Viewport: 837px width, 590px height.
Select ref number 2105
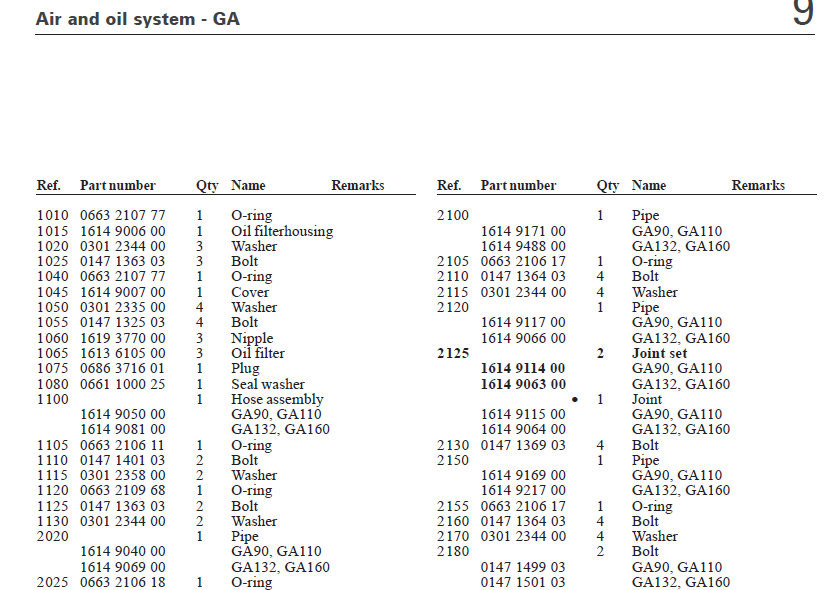(x=453, y=261)
